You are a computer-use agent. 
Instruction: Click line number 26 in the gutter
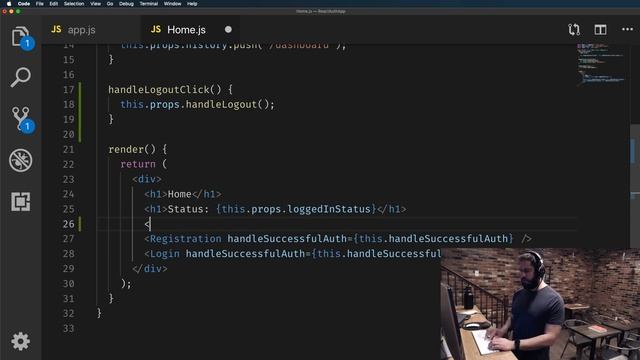(x=69, y=224)
